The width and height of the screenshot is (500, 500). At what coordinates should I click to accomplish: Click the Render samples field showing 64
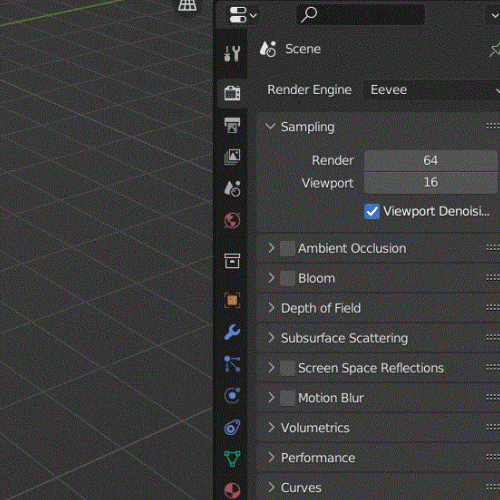[431, 161]
